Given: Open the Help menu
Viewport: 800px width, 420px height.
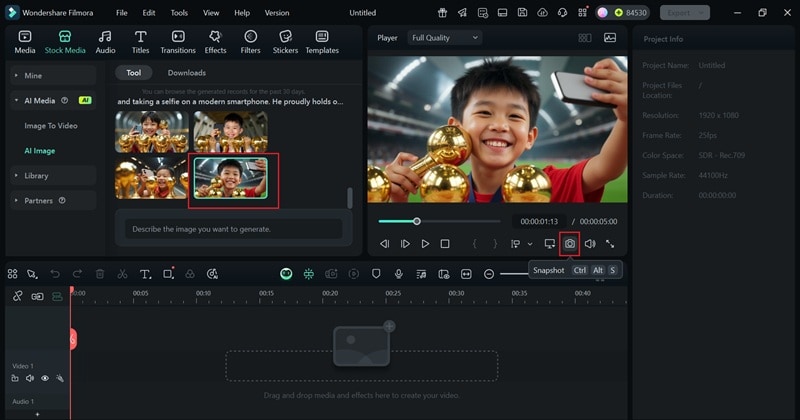Looking at the screenshot, I should (x=242, y=13).
